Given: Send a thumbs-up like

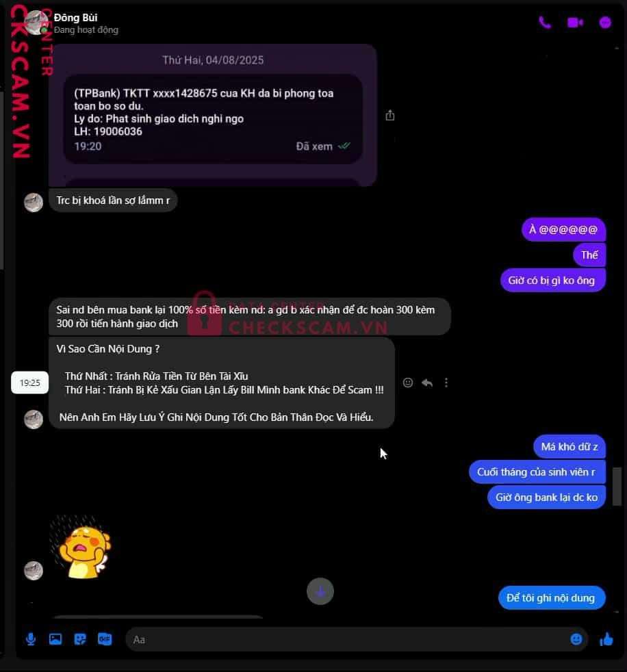Looking at the screenshot, I should (606, 639).
